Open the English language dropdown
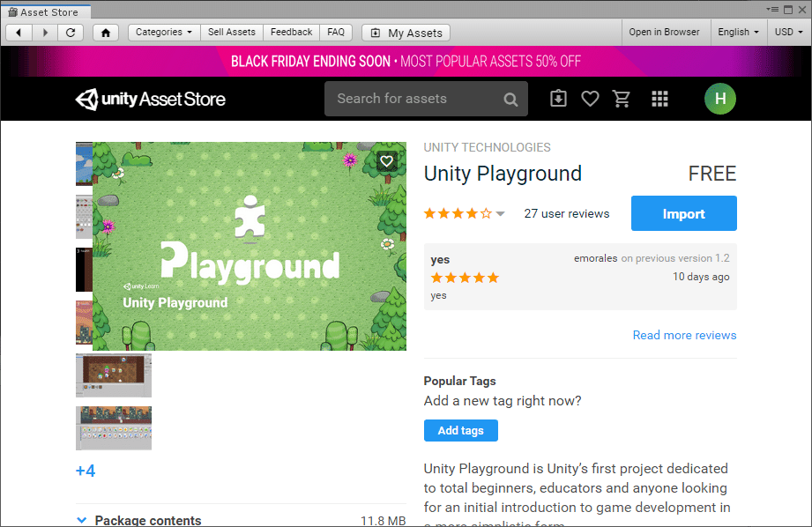 click(x=738, y=32)
